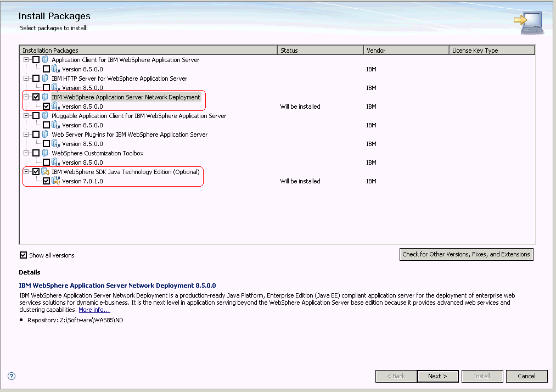Uncheck the Version 7.0.1.0 checkbox
The width and height of the screenshot is (556, 392).
pyautogui.click(x=46, y=181)
